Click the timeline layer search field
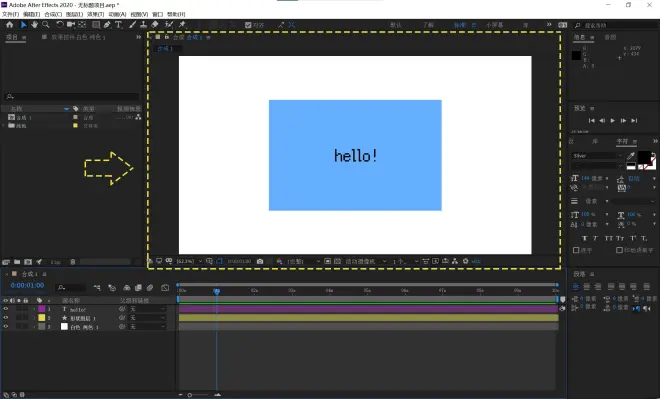 [71, 288]
